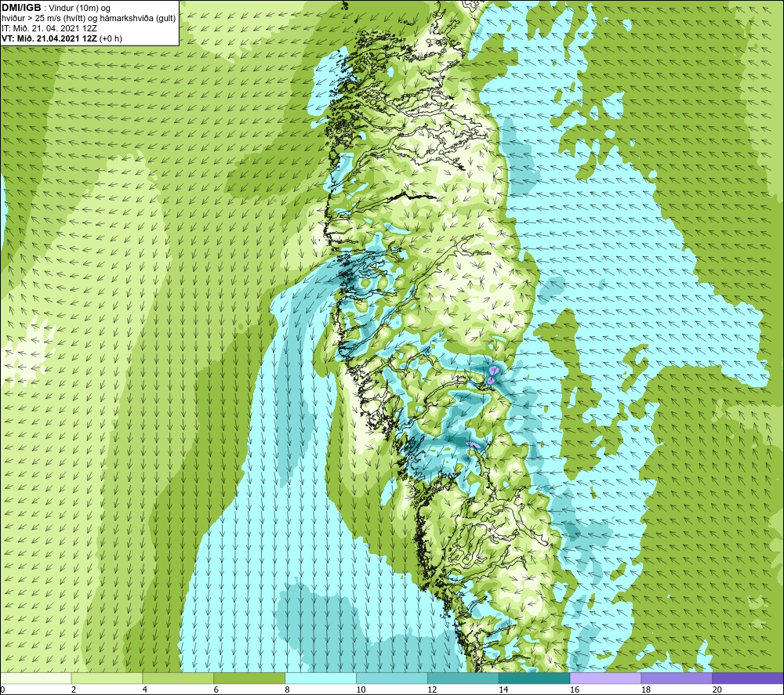
Task: Click the 2–4 m/s light green swatch
Action: 107,679
